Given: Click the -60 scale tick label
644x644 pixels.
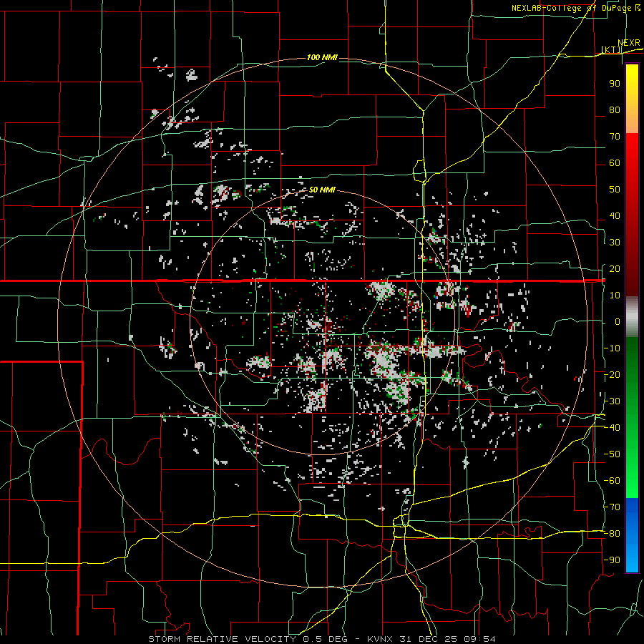Looking at the screenshot, I should tap(612, 481).
